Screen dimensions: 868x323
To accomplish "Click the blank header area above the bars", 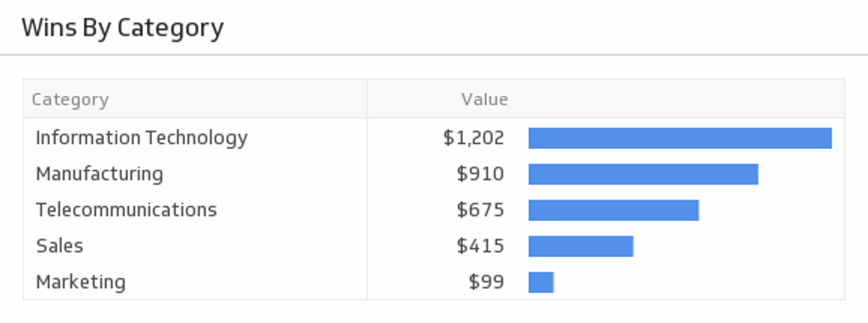I will [x=678, y=99].
